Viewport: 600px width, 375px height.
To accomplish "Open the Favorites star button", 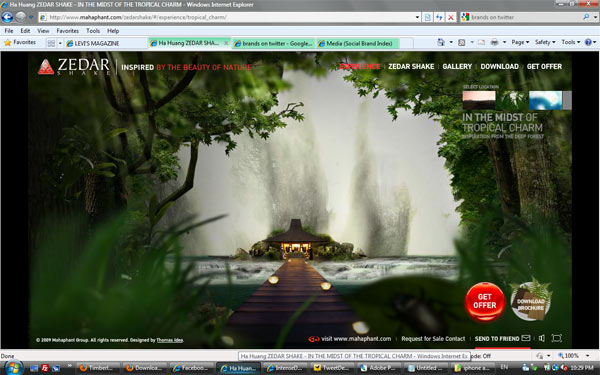I will coord(20,42).
